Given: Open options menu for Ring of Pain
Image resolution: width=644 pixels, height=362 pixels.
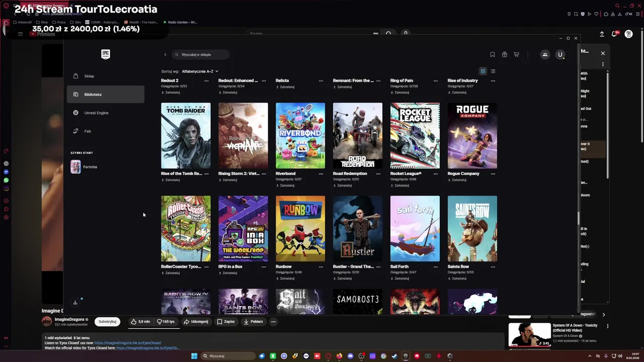Looking at the screenshot, I should point(436,80).
